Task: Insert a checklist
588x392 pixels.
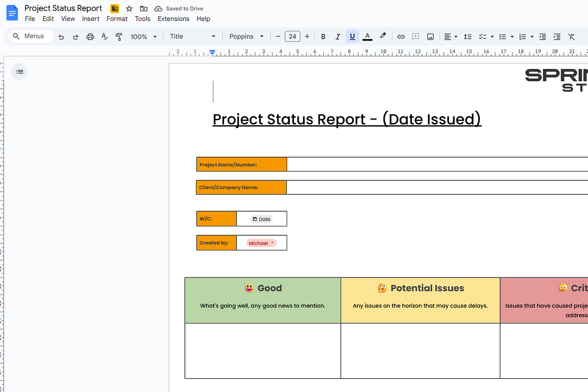Action: pyautogui.click(x=482, y=37)
